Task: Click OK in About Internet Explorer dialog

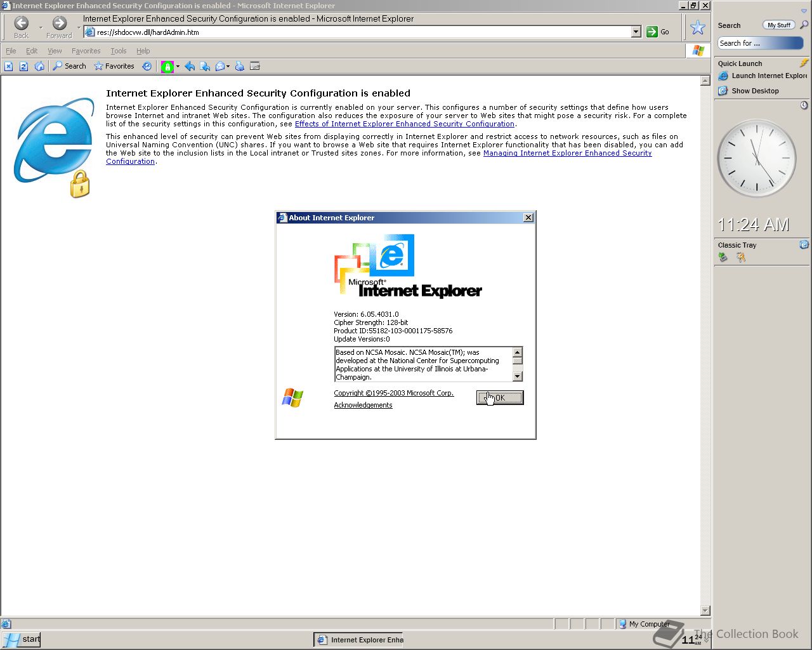Action: (x=500, y=397)
